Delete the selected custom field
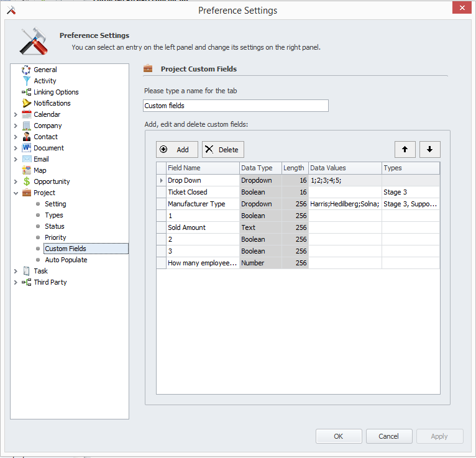 coord(222,150)
